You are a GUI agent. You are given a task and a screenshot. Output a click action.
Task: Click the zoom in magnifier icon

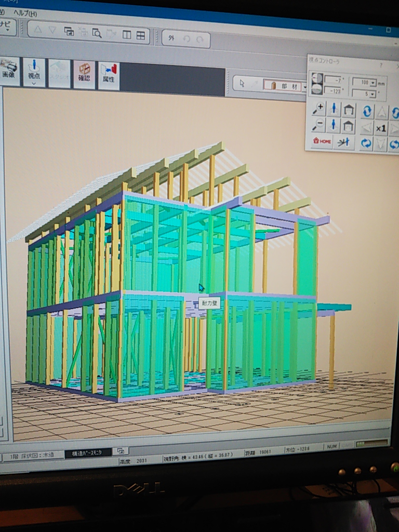[x=318, y=109]
